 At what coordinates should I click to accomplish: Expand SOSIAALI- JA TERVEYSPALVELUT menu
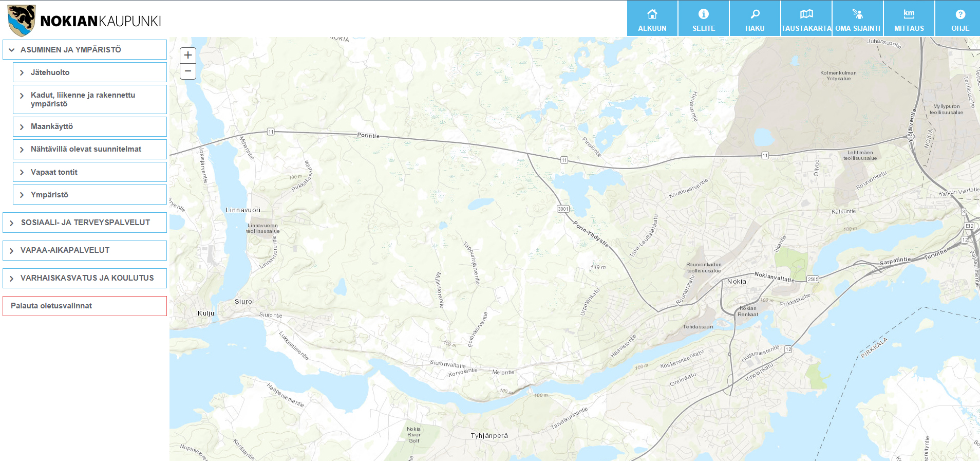[x=85, y=223]
